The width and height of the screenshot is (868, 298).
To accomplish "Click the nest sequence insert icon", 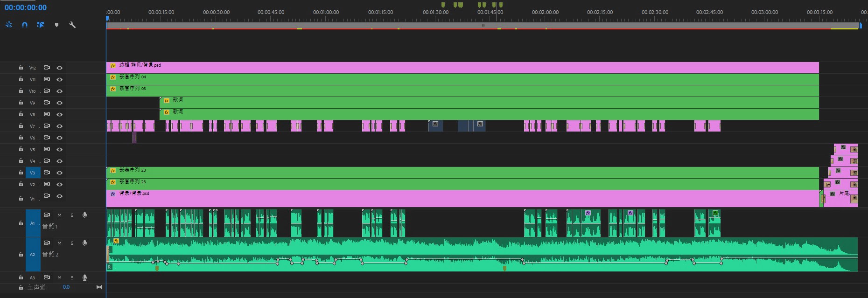I will click(x=9, y=25).
